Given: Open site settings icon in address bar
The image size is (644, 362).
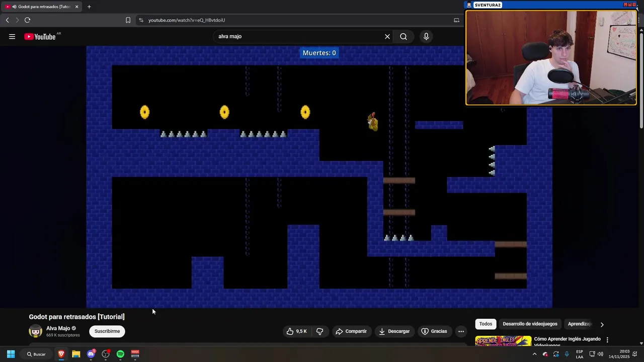Looking at the screenshot, I should (x=141, y=20).
